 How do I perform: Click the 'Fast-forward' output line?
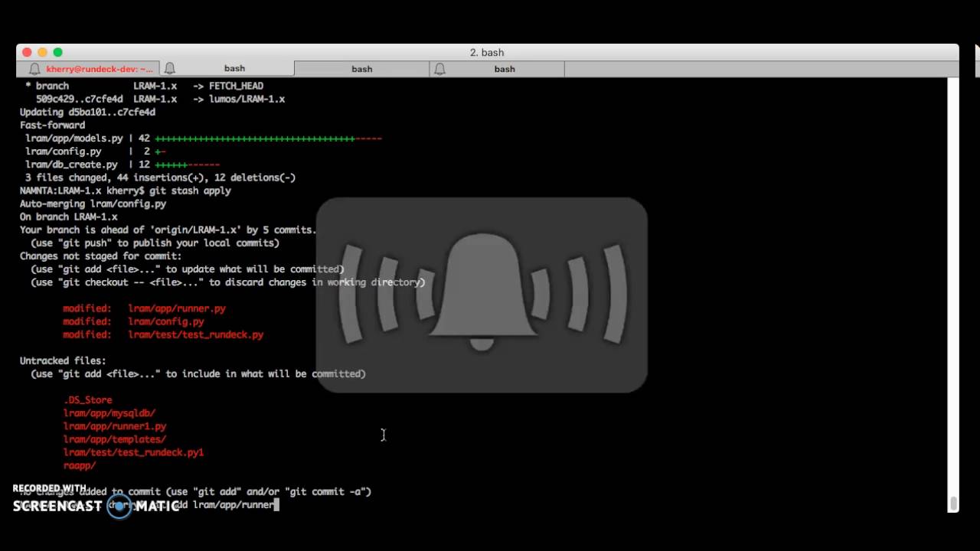(52, 125)
